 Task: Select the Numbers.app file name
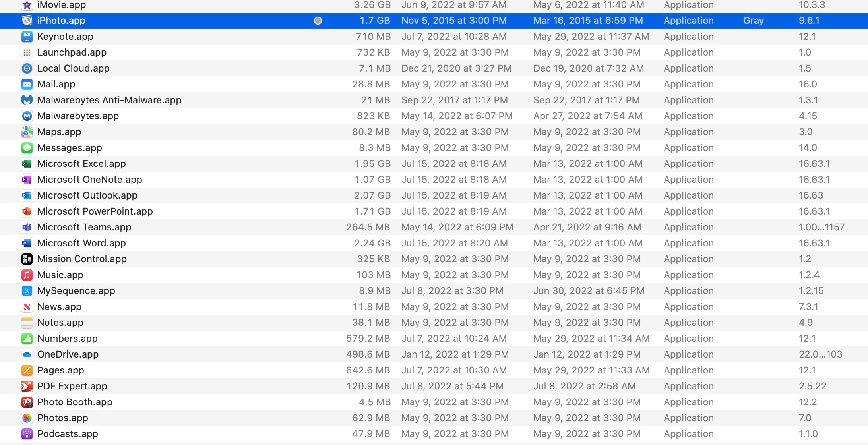[x=68, y=339]
